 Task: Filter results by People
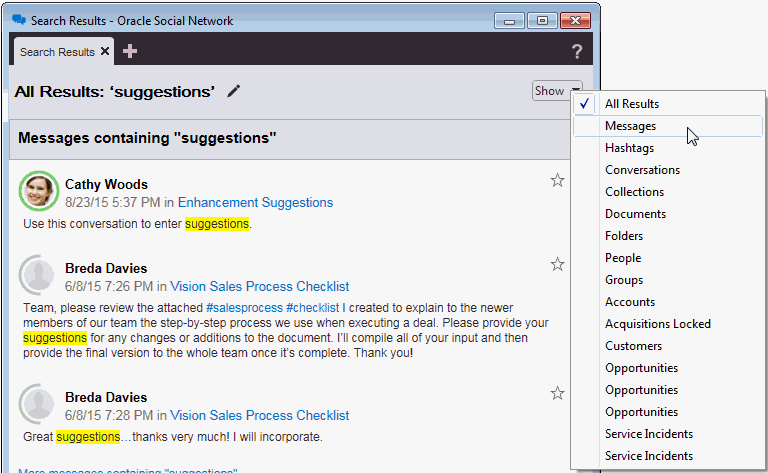pyautogui.click(x=668, y=258)
